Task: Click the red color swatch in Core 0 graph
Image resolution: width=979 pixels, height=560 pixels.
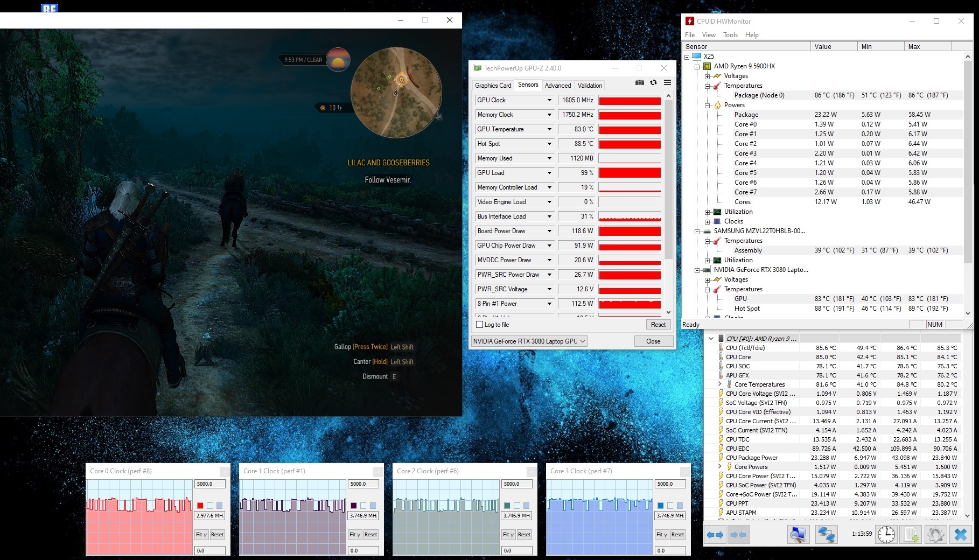Action: click(x=200, y=506)
